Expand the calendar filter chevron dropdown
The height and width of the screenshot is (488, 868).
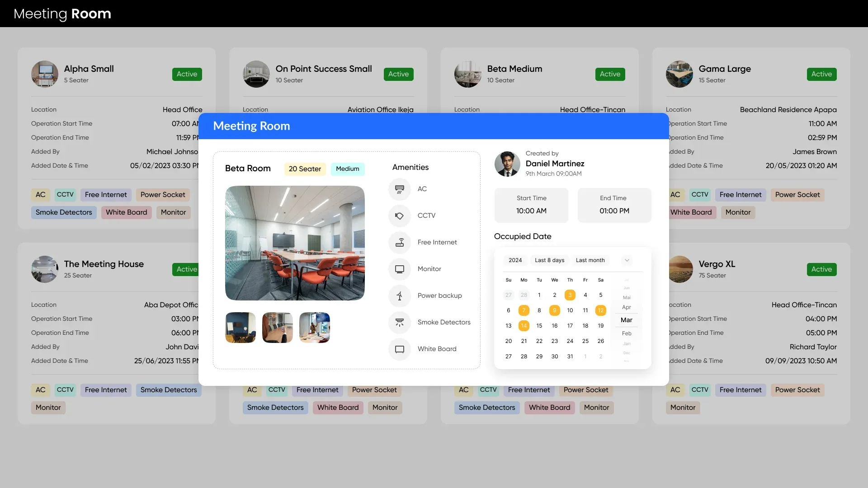627,260
